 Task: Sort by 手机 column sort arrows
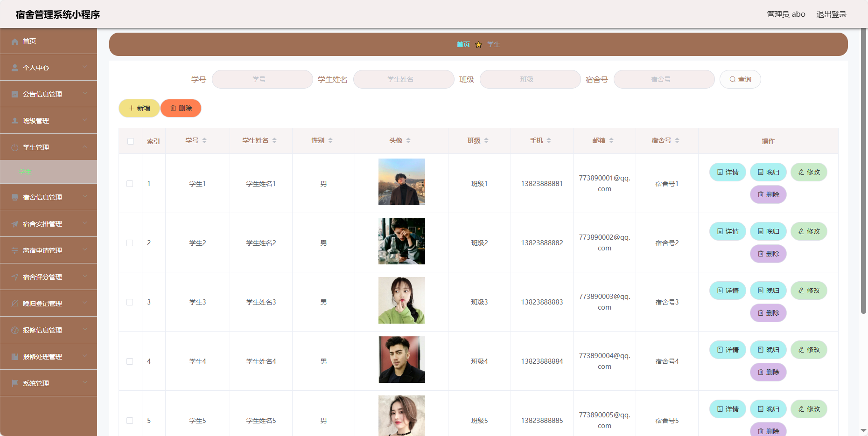549,141
